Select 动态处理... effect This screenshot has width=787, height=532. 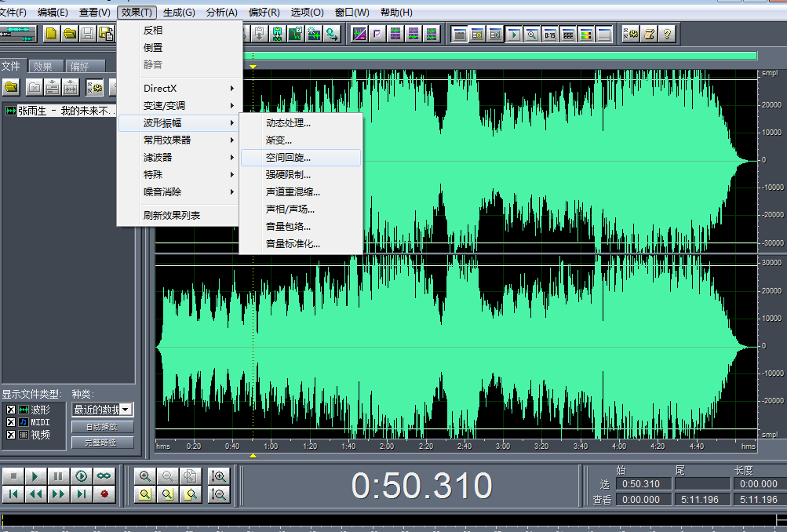(x=301, y=123)
